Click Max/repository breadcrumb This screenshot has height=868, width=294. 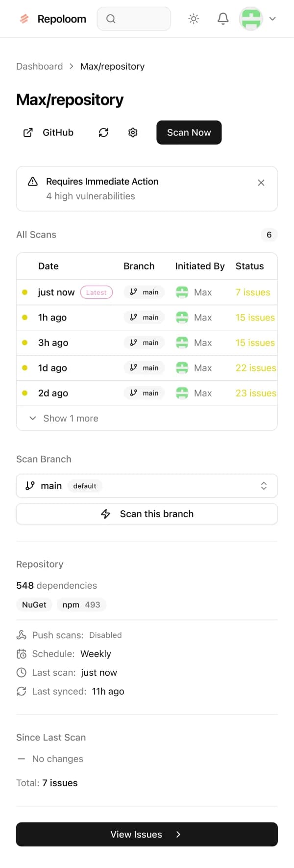(113, 66)
